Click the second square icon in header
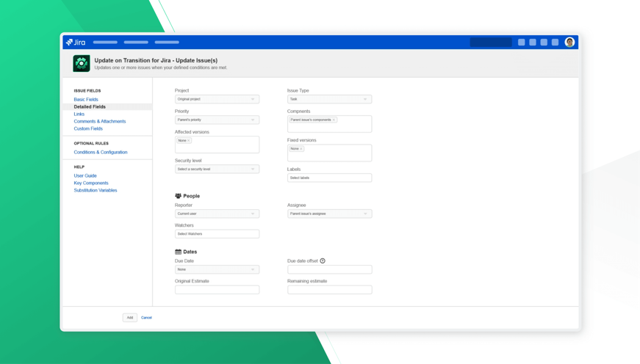Screen dimensions: 640x364 click(x=533, y=42)
